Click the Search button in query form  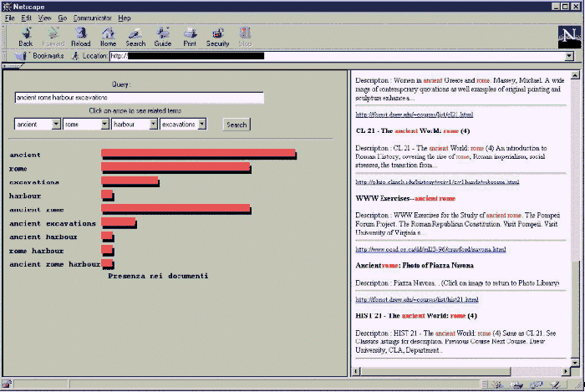tap(237, 125)
